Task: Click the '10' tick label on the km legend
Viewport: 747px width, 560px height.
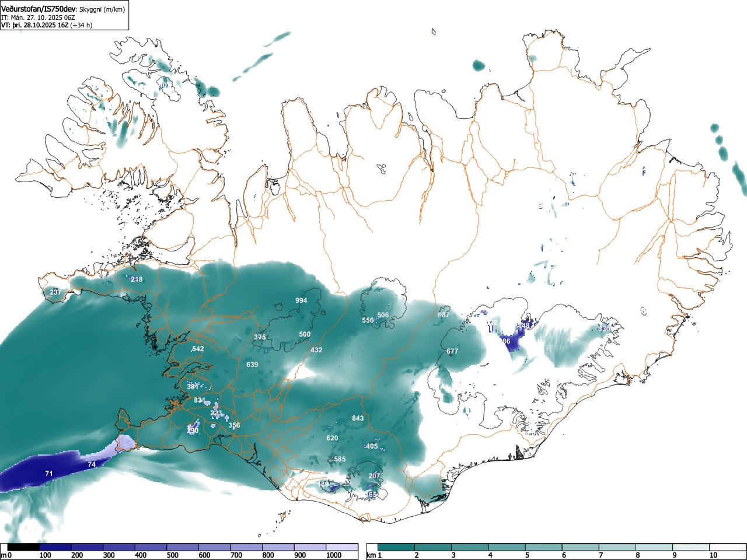Action: coord(713,555)
